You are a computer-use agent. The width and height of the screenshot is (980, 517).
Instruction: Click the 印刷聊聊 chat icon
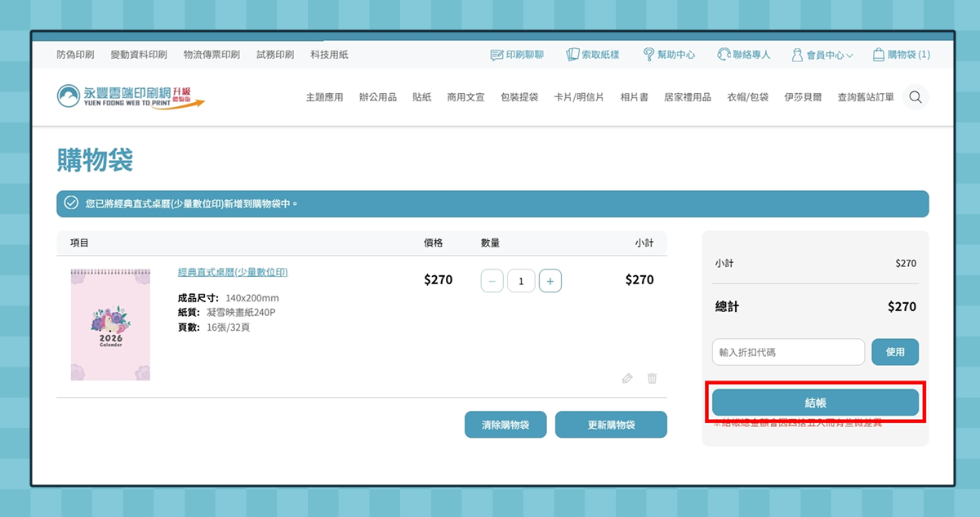pyautogui.click(x=497, y=55)
